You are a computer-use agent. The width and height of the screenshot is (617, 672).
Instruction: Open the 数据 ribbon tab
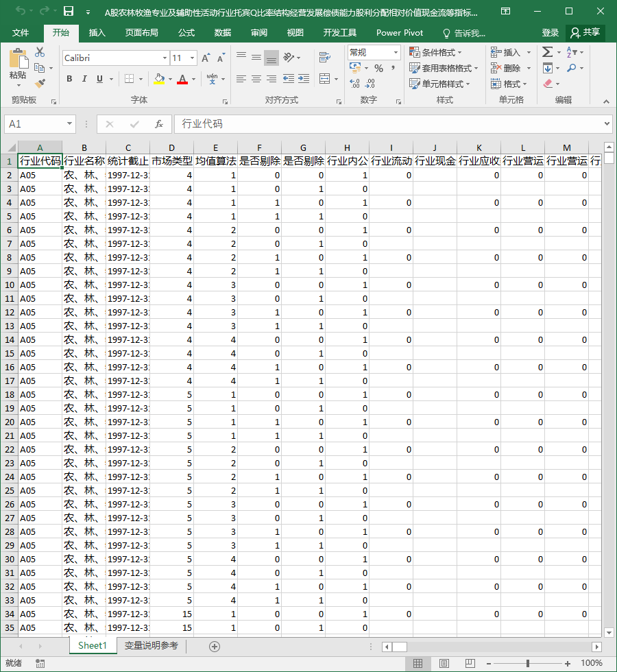(x=222, y=33)
